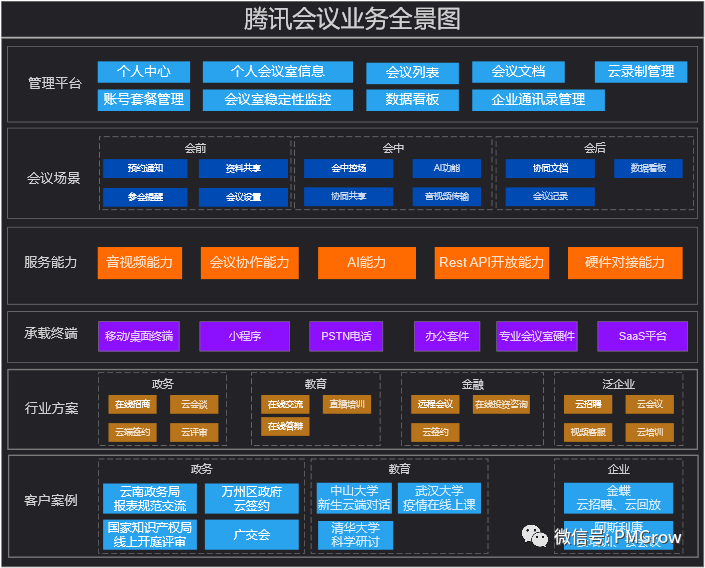
Task: Click the 云南政务局 报表规范交流 case
Action: pyautogui.click(x=150, y=499)
